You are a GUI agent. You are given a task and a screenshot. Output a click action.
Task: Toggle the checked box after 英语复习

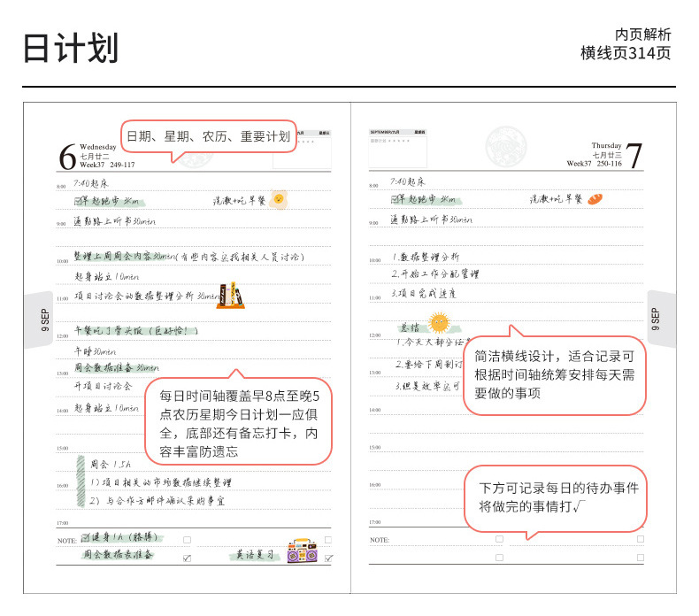(x=329, y=558)
